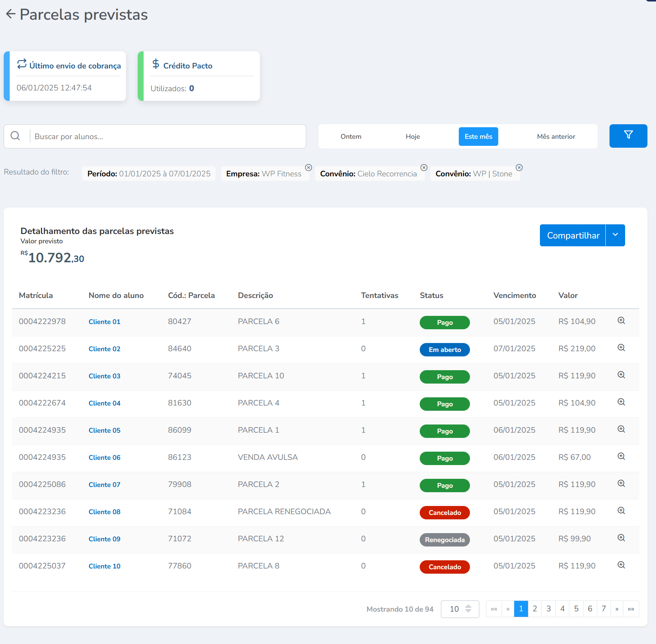Open the filter funnel button
Image resolution: width=656 pixels, height=644 pixels.
[628, 136]
